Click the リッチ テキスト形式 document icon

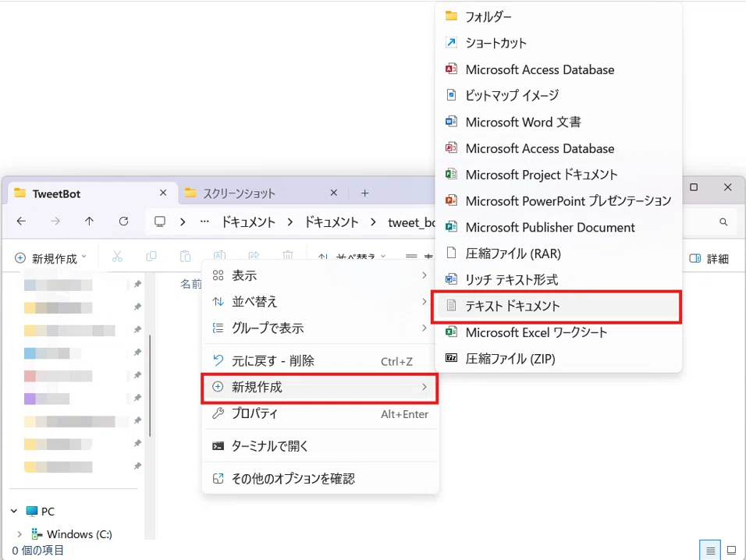pyautogui.click(x=451, y=279)
